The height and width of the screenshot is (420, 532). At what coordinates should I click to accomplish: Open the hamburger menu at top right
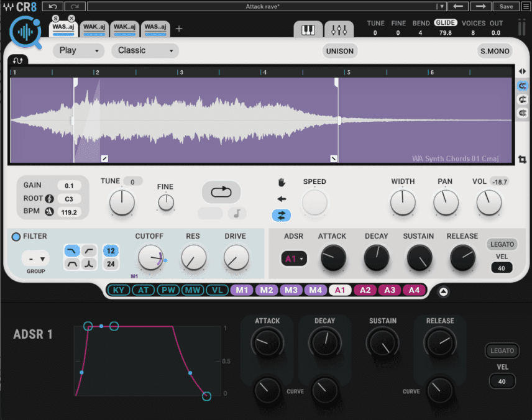click(x=526, y=6)
